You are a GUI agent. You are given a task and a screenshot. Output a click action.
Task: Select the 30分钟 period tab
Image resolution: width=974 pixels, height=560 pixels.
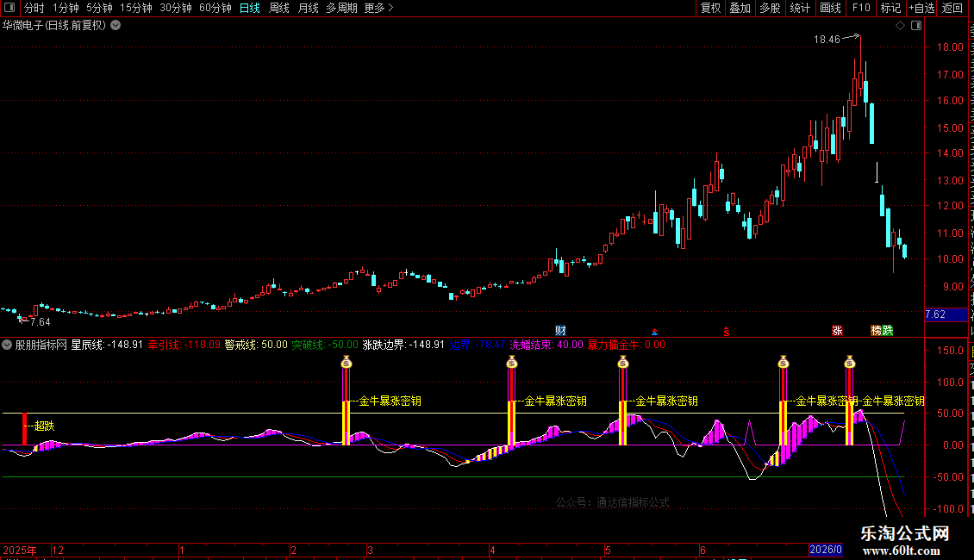175,8
